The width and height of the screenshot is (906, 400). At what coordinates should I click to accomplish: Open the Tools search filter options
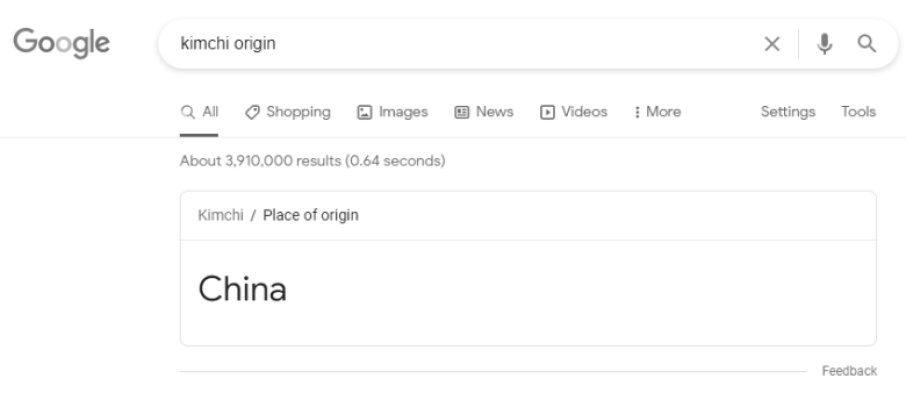pos(859,112)
